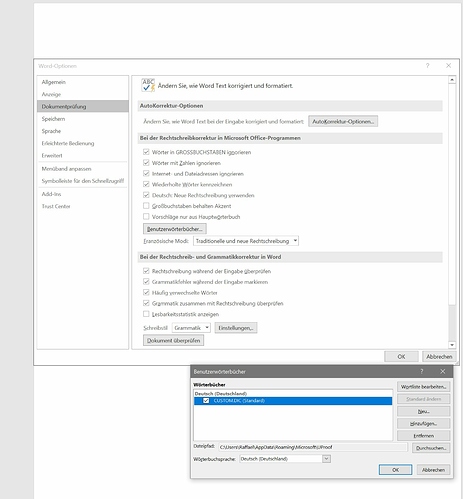
Task: Open the Französische Modi dropdown
Action: coord(246,241)
